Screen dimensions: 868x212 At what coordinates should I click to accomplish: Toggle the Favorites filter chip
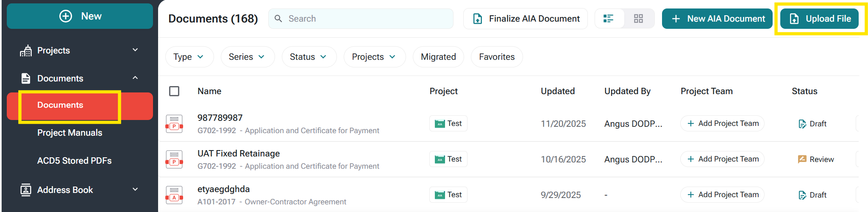click(497, 57)
